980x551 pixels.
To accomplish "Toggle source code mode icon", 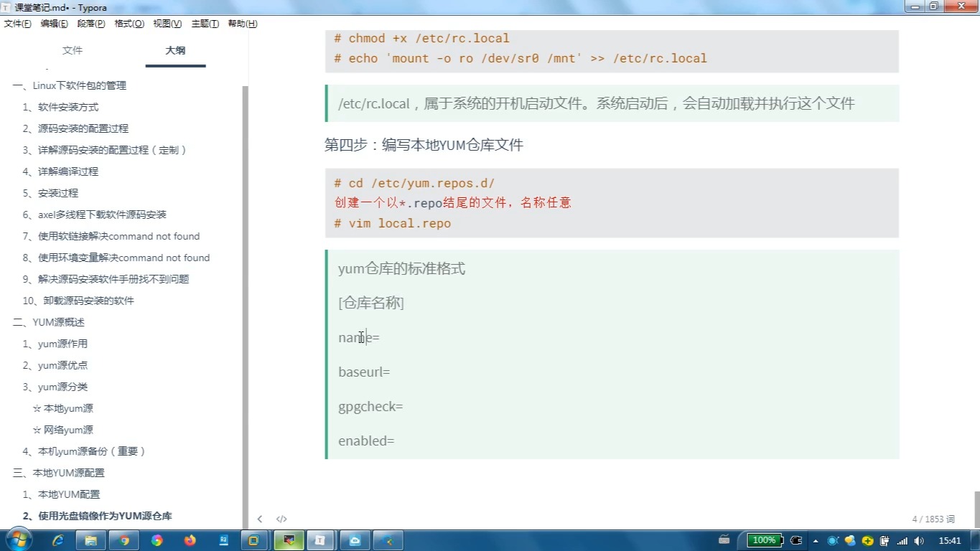I will click(281, 519).
